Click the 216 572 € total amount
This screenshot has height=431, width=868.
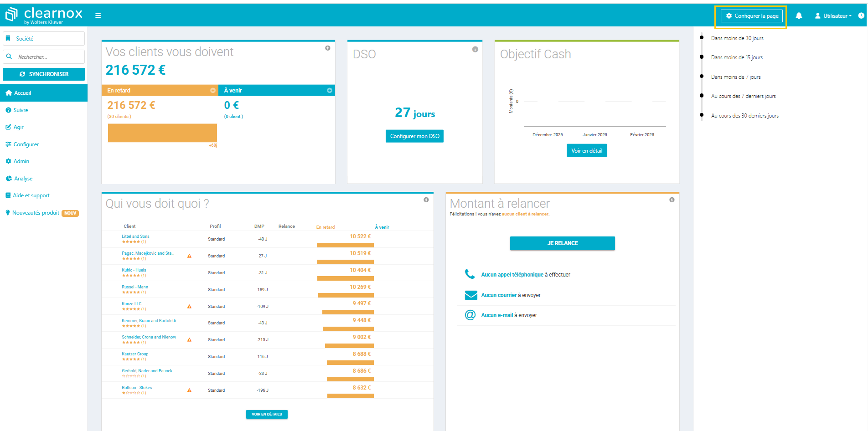coord(135,70)
